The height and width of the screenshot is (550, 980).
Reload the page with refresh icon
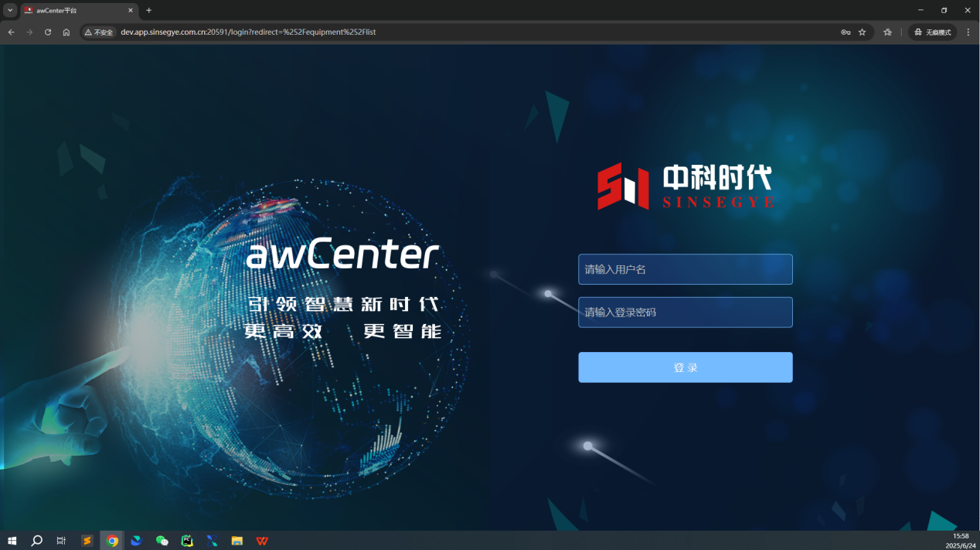[48, 32]
